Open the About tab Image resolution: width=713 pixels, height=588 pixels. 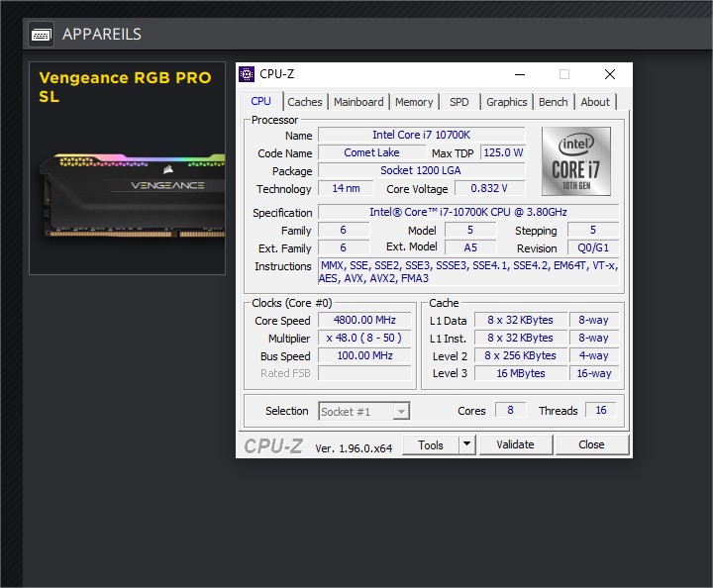tap(595, 102)
